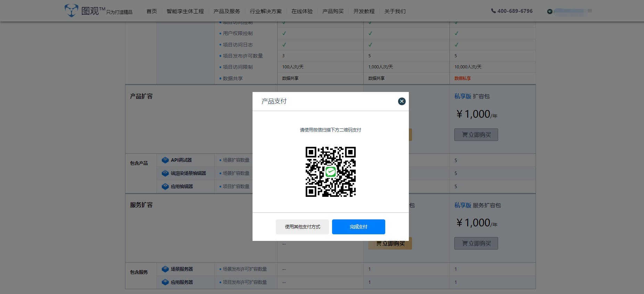The image size is (644, 294).
Task: Click the 立即购买 button below the dialog
Action: (x=390, y=244)
